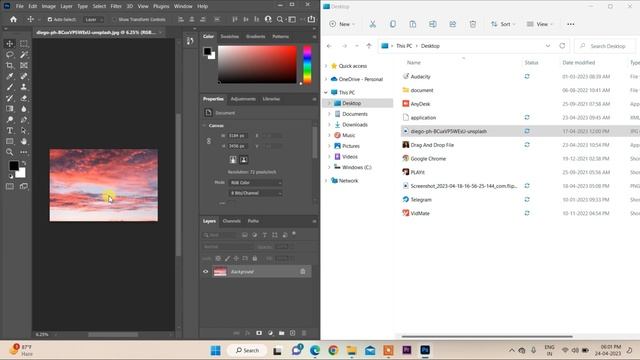Expand Quick access in Explorer tree

pos(326,66)
